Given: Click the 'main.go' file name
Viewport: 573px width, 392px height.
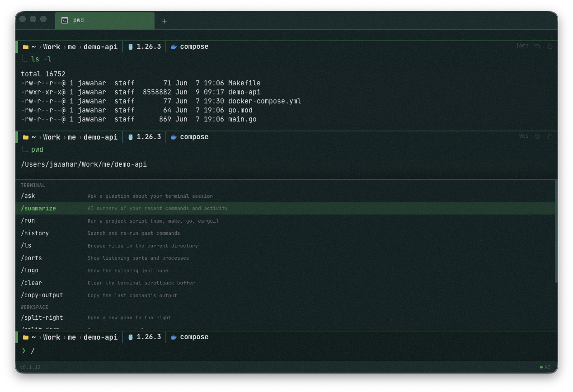Looking at the screenshot, I should 242,119.
